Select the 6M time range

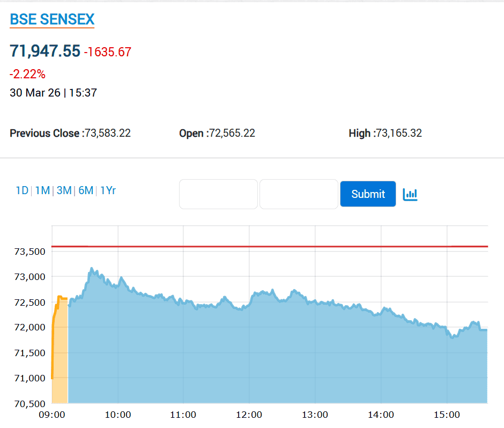point(85,190)
